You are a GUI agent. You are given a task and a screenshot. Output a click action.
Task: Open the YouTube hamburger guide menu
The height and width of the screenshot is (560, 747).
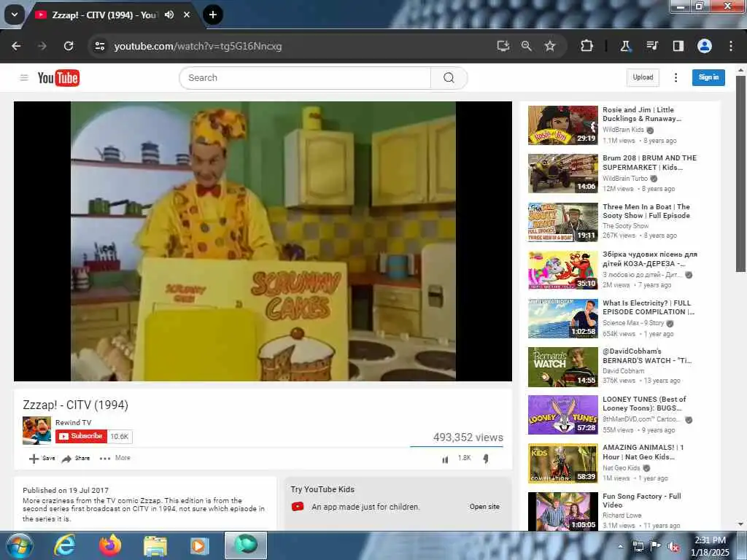tap(24, 77)
